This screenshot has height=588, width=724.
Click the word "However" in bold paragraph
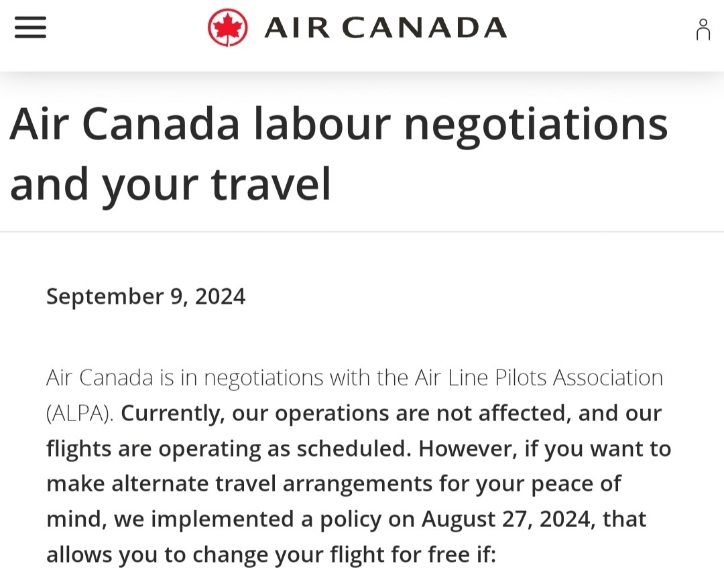467,448
